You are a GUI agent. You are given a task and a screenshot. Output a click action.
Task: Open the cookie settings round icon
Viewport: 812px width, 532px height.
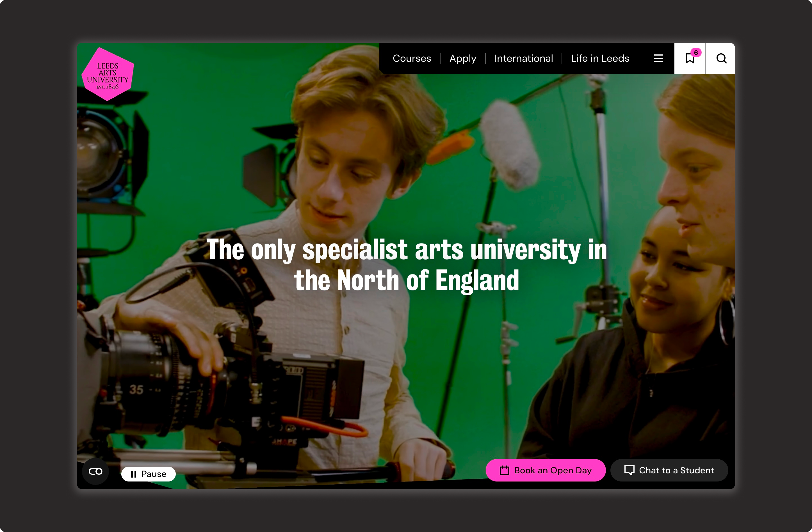tap(95, 471)
